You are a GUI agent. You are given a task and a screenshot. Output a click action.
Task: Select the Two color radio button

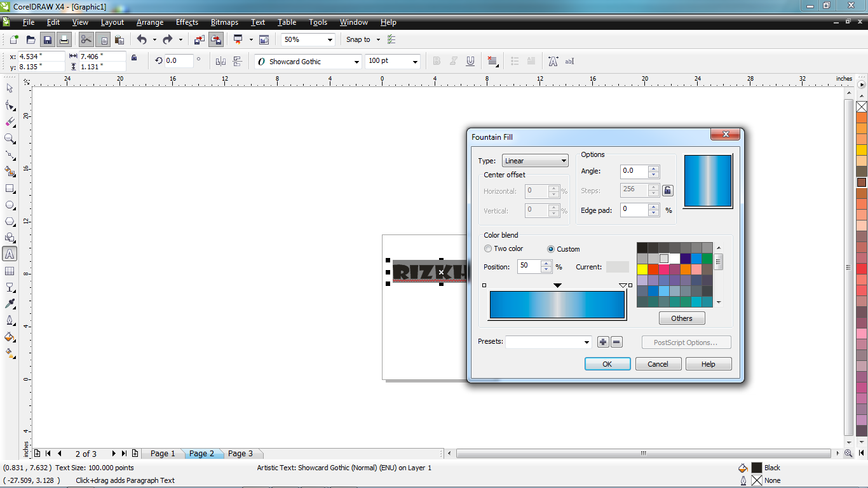488,248
